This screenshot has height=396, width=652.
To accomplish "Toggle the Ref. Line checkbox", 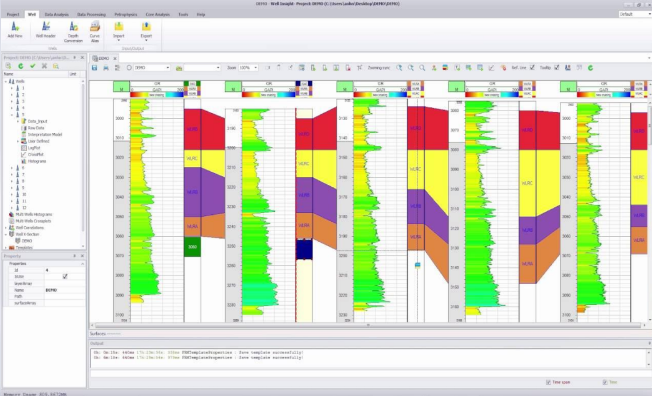I will click(532, 67).
